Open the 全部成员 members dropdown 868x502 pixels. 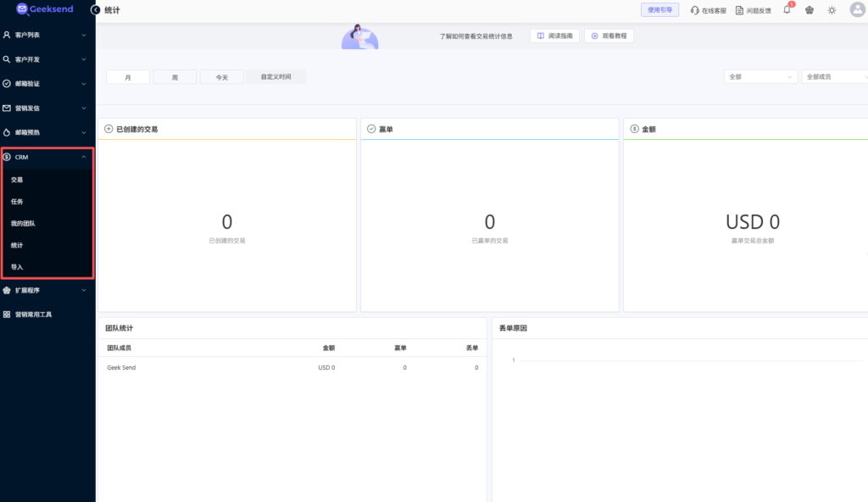[x=834, y=76]
